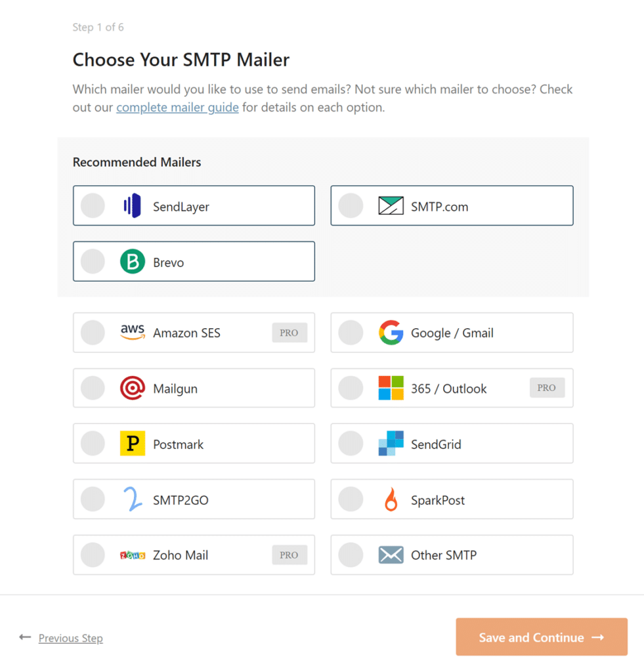Select the SendLayer mailer radio button

tap(93, 205)
